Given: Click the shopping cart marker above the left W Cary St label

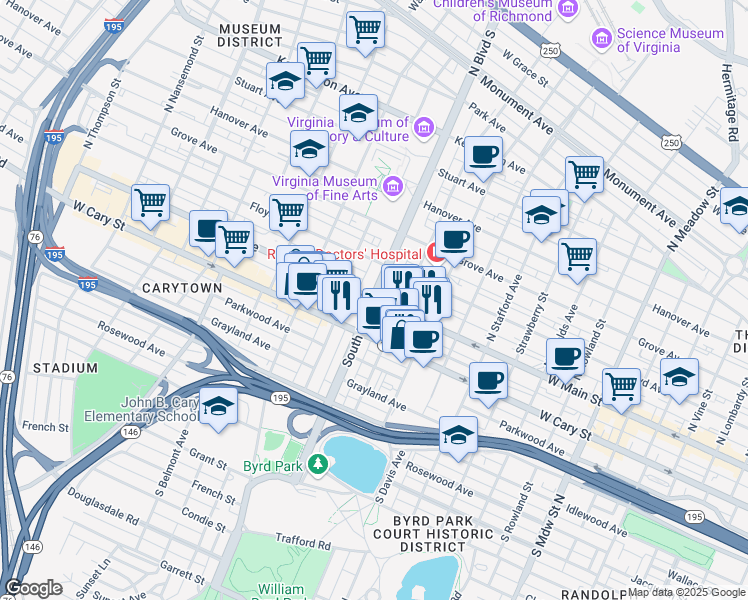Looking at the screenshot, I should [x=150, y=204].
